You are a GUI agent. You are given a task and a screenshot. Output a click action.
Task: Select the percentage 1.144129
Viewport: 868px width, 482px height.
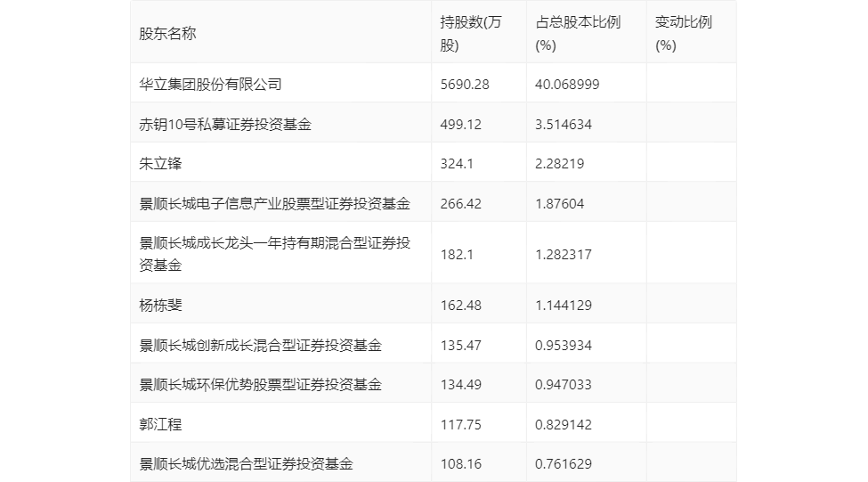pyautogui.click(x=564, y=306)
